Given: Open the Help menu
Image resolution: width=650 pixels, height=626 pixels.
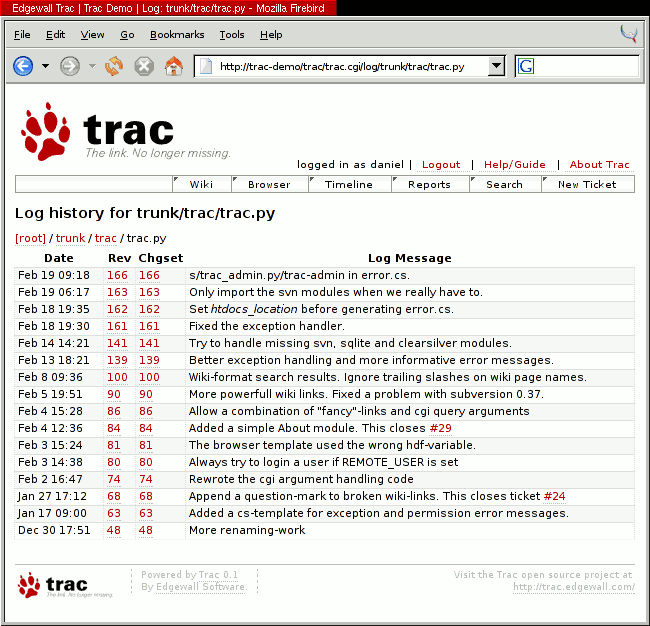Looking at the screenshot, I should pyautogui.click(x=271, y=35).
